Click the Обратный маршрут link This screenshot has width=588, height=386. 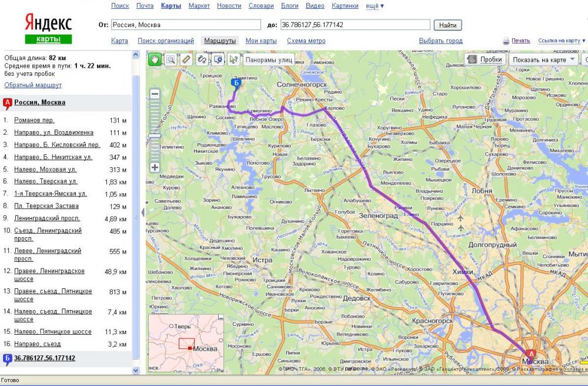pyautogui.click(x=33, y=85)
